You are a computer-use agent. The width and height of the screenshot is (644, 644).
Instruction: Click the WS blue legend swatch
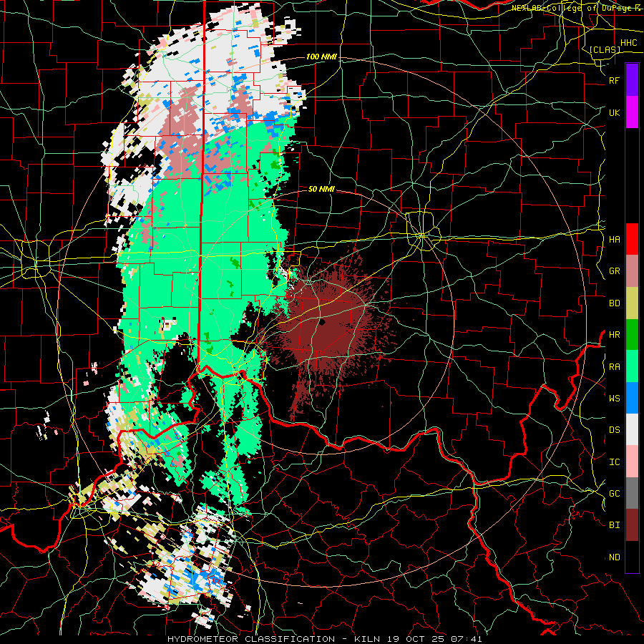[632, 398]
